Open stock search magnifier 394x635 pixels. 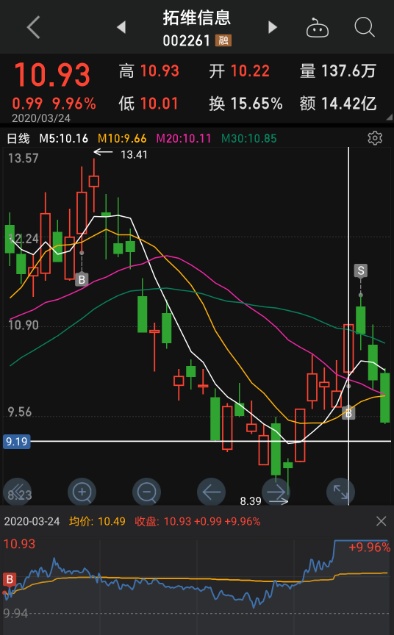pyautogui.click(x=364, y=27)
